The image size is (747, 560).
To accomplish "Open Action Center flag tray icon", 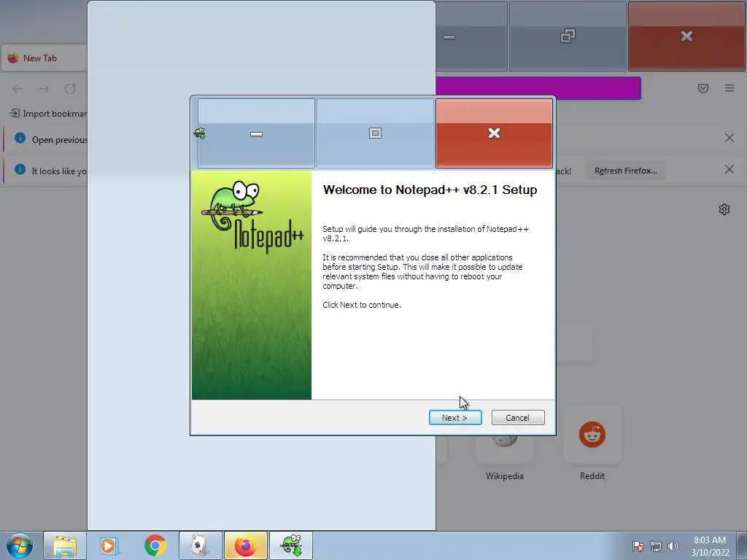I will click(638, 546).
